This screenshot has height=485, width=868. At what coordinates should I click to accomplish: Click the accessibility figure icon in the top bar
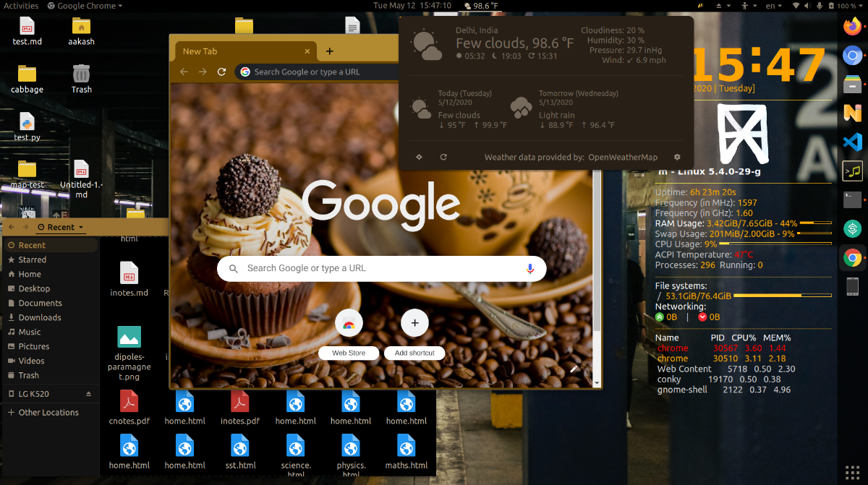click(744, 6)
